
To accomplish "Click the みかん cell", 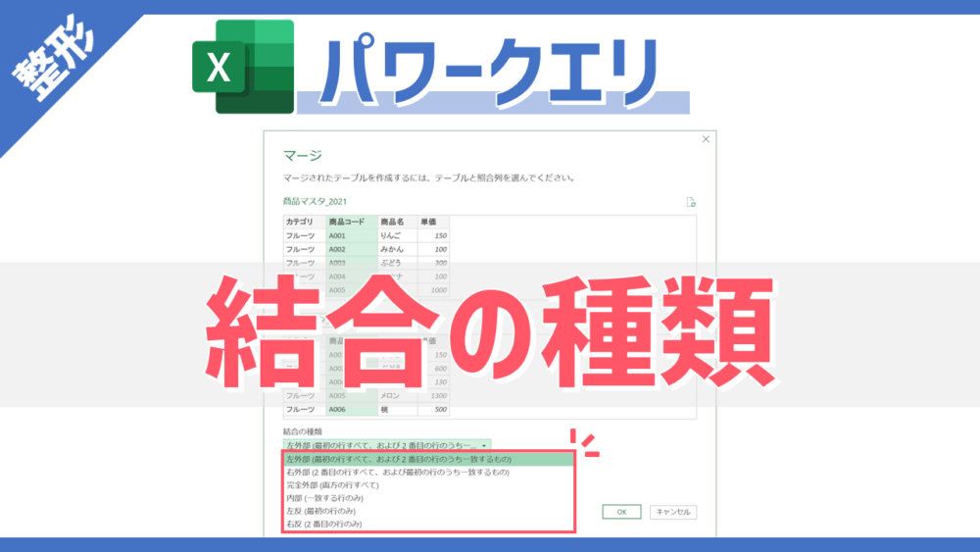I will pyautogui.click(x=398, y=249).
